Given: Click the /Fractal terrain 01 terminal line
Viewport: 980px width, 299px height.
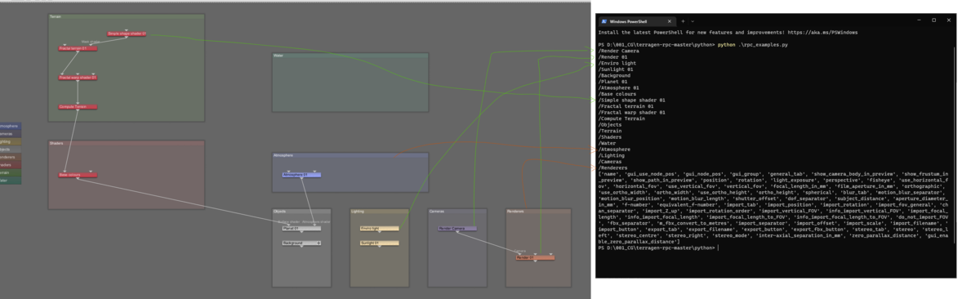Looking at the screenshot, I should [626, 106].
